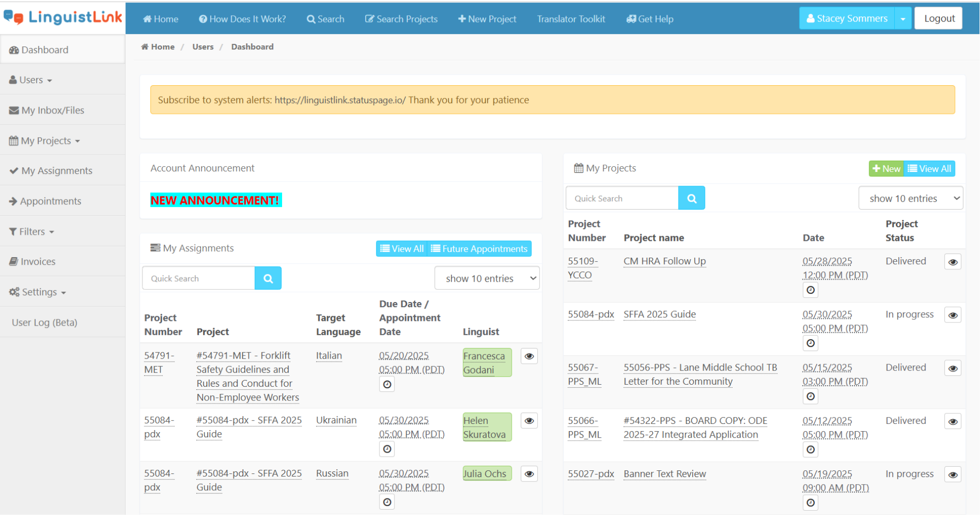Open Search Projects in top navigation
This screenshot has height=527, width=980.
point(401,19)
